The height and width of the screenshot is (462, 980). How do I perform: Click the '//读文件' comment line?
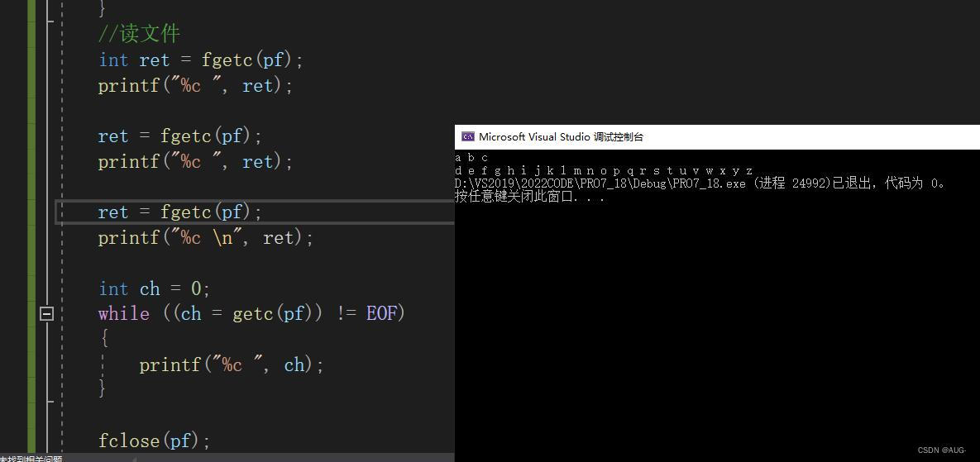(x=140, y=34)
